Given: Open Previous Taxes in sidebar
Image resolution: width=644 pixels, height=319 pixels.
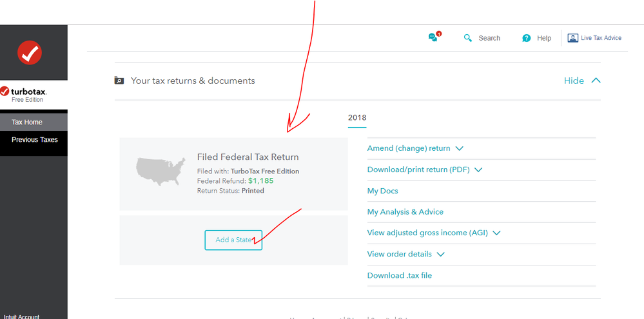Looking at the screenshot, I should tap(34, 140).
